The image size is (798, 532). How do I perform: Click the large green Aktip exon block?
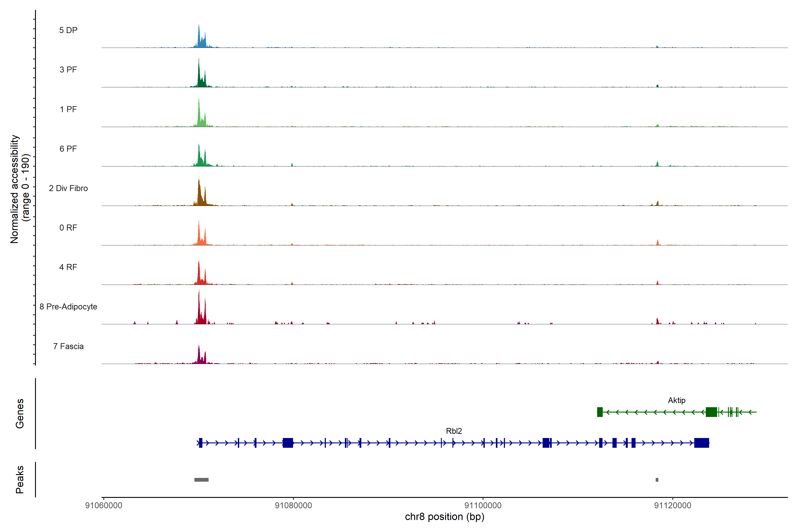point(711,412)
